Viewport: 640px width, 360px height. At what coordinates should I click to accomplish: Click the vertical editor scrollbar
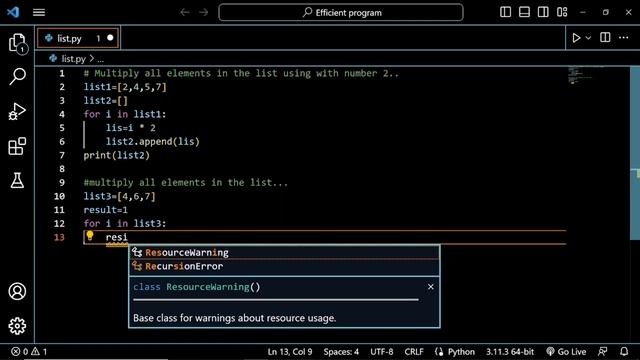(635, 153)
